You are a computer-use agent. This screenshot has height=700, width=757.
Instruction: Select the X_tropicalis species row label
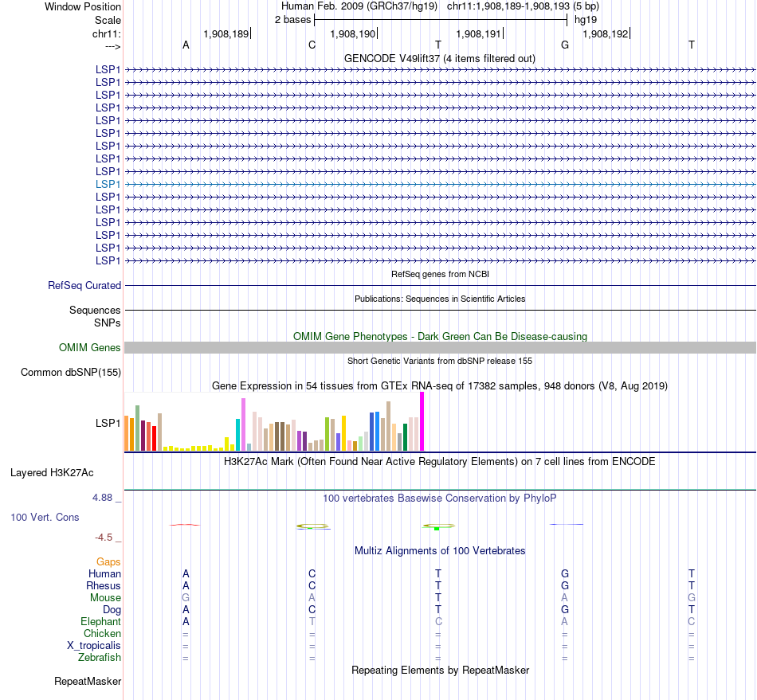pos(94,646)
